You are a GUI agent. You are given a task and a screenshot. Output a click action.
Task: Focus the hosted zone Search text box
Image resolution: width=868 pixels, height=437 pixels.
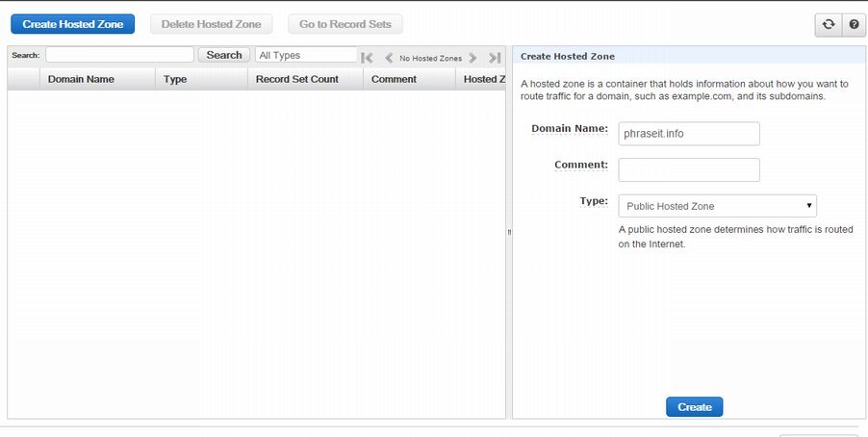pos(119,56)
